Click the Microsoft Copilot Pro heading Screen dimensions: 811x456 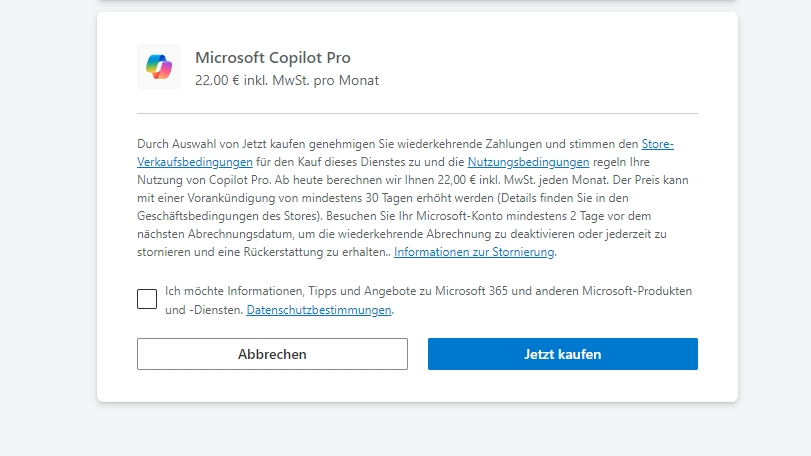pyautogui.click(x=273, y=57)
